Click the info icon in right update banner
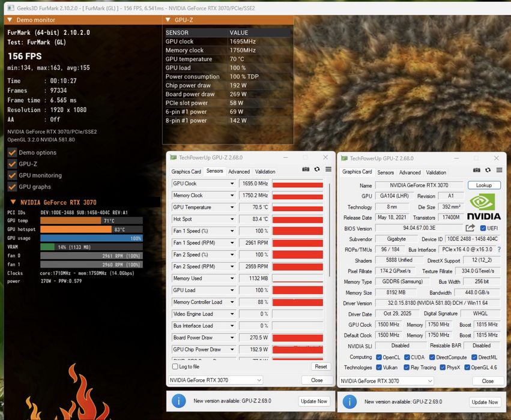The width and height of the screenshot is (511, 420). (x=349, y=402)
